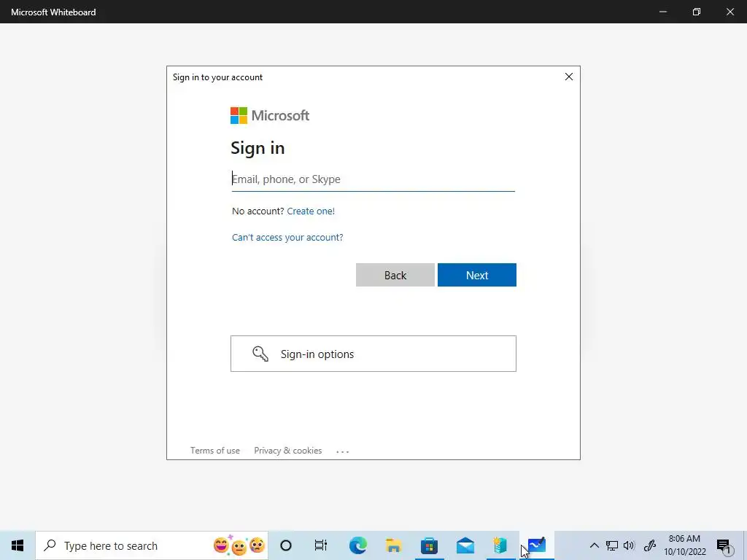
Task: Launch Microsoft Edge from taskbar
Action: pos(357,545)
